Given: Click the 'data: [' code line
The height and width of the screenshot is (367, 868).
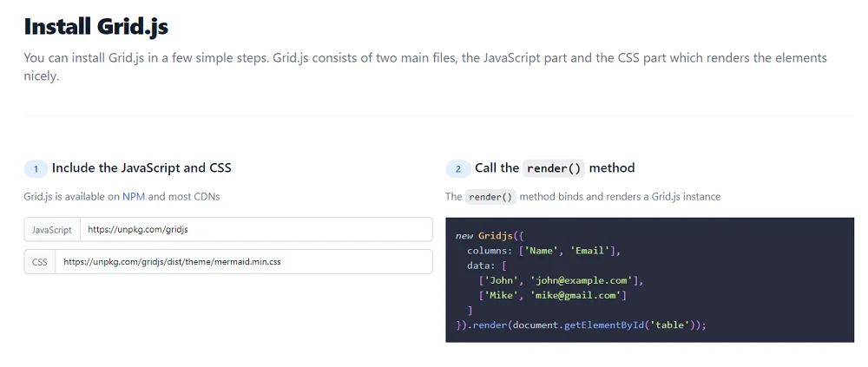Looking at the screenshot, I should tap(487, 265).
